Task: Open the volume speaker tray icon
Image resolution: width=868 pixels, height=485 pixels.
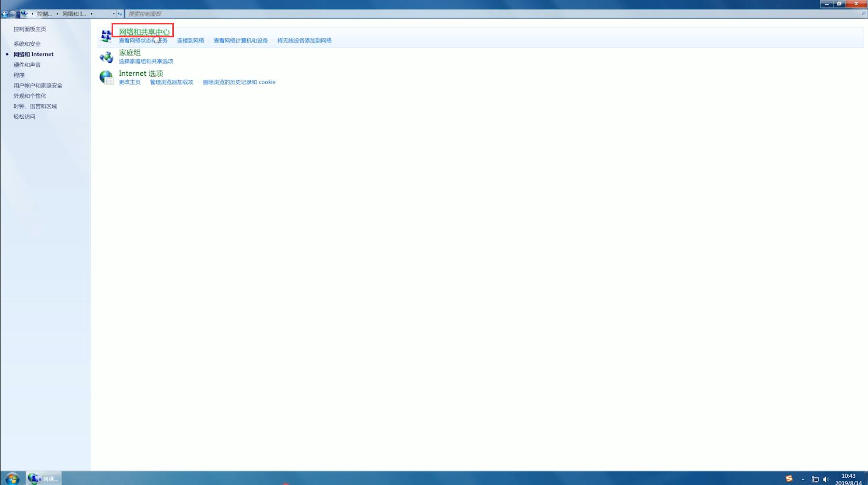Action: [x=826, y=479]
